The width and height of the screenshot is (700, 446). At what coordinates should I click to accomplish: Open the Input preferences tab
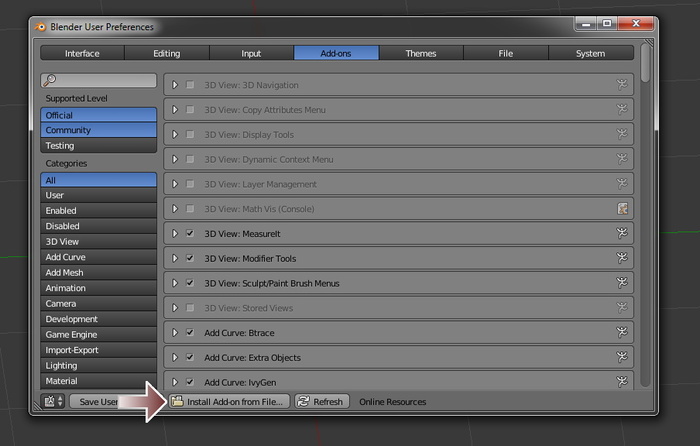251,53
